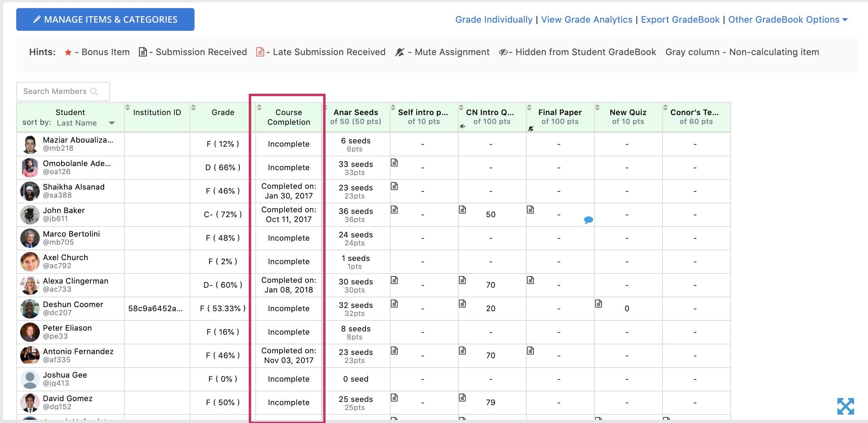Open Omobolanle Ade's Self intro submission icon
868x423 pixels.
(x=394, y=162)
